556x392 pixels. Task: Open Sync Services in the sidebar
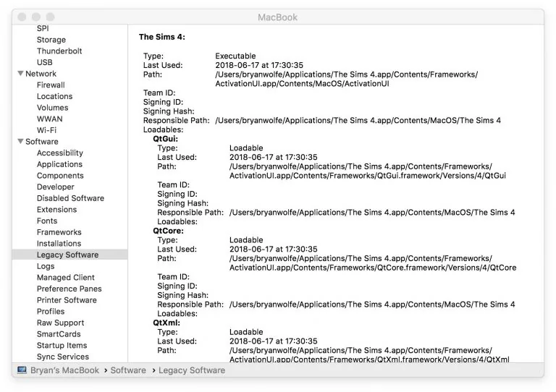[x=63, y=357]
